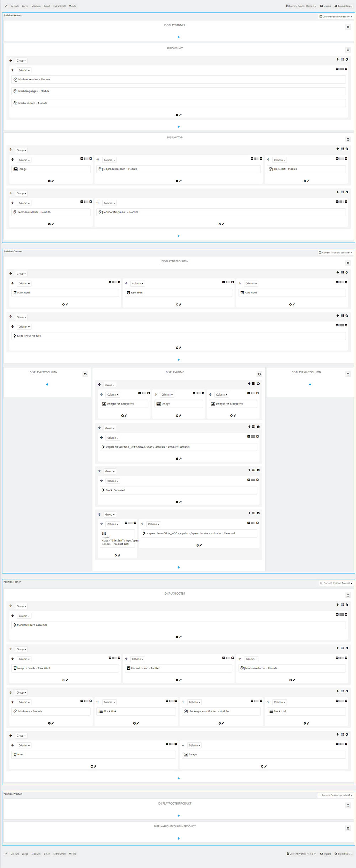Image resolution: width=356 pixels, height=868 pixels.
Task: Add a column using DISPLAYNAV group's plus icon
Action: (x=338, y=59)
